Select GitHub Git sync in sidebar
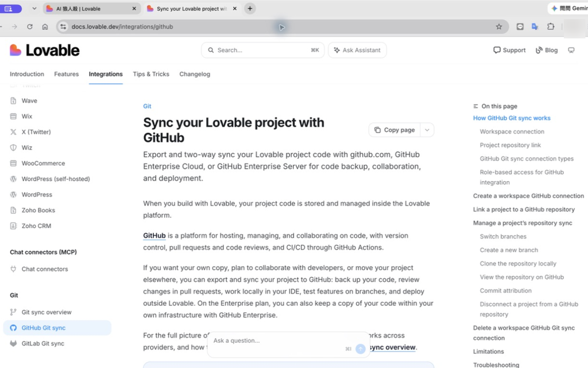The height and width of the screenshot is (368, 588). click(57, 328)
